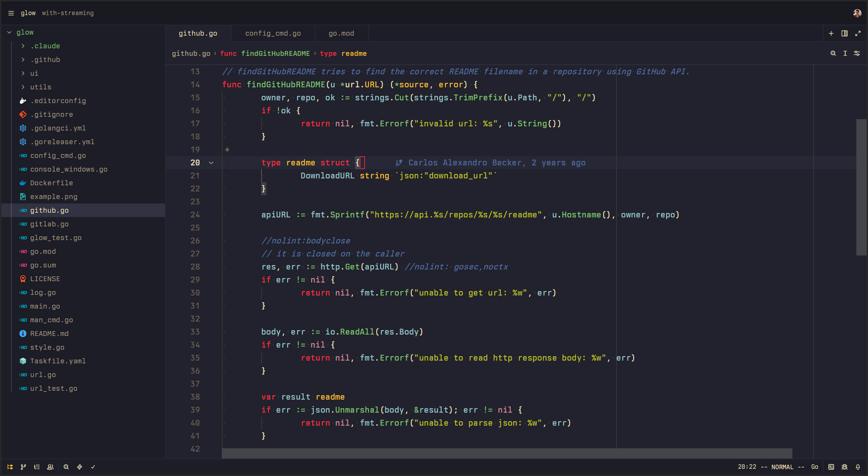The image size is (868, 476).
Task: Open notifications bell icon
Action: tap(858, 467)
